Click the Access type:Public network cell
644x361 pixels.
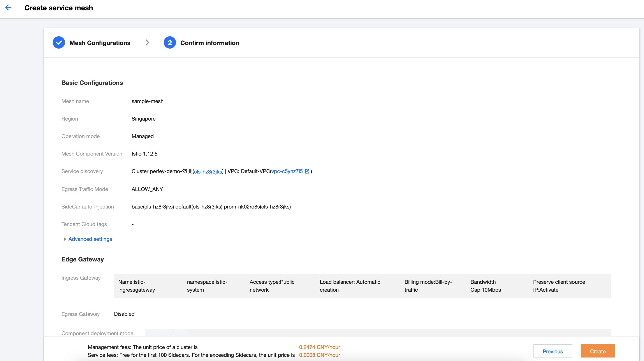[x=272, y=286]
